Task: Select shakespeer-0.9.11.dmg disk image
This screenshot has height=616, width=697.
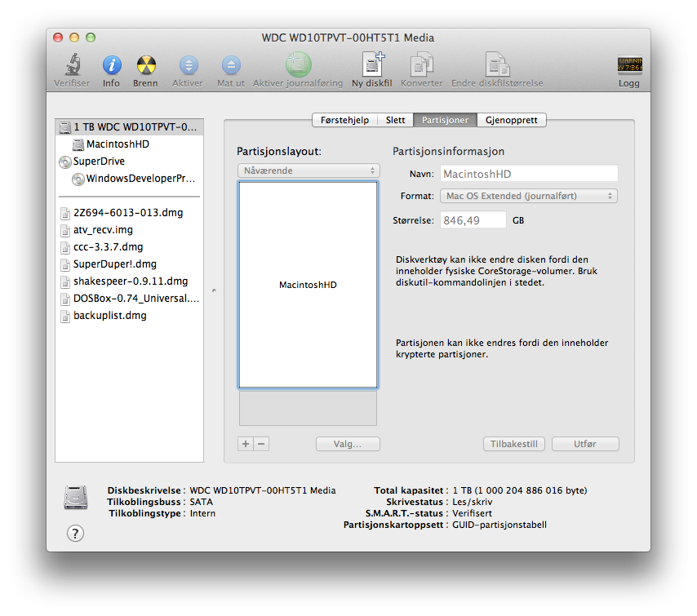Action: coord(129,281)
